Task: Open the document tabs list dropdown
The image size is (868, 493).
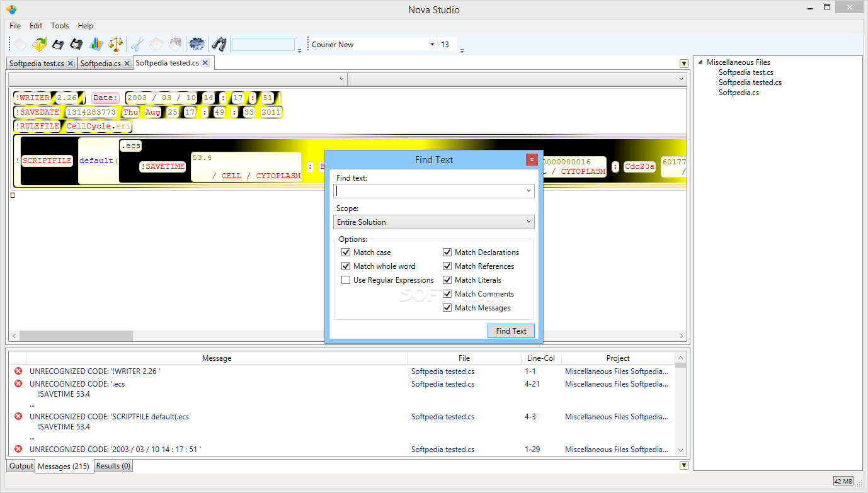Action: click(x=684, y=64)
